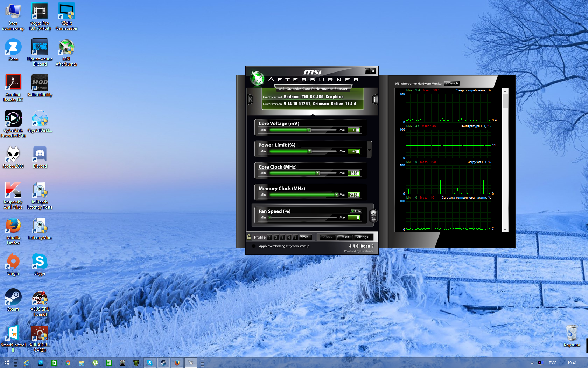Viewport: 588px width, 368px height.
Task: Select the AURA graphics card desktop icon
Action: (40, 338)
